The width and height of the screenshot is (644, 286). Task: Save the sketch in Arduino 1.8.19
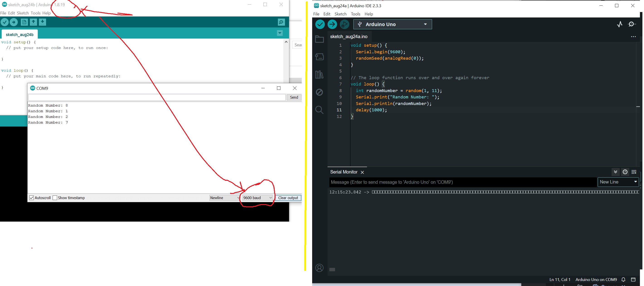tap(42, 22)
